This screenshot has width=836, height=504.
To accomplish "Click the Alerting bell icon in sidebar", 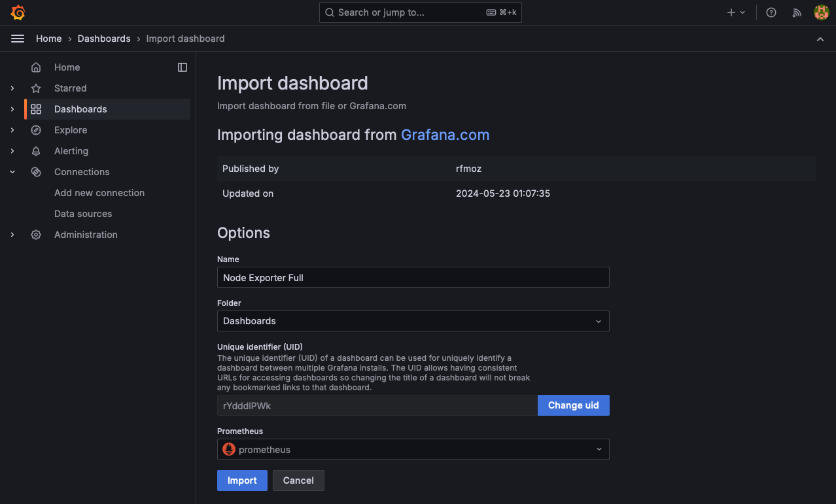I will [36, 151].
